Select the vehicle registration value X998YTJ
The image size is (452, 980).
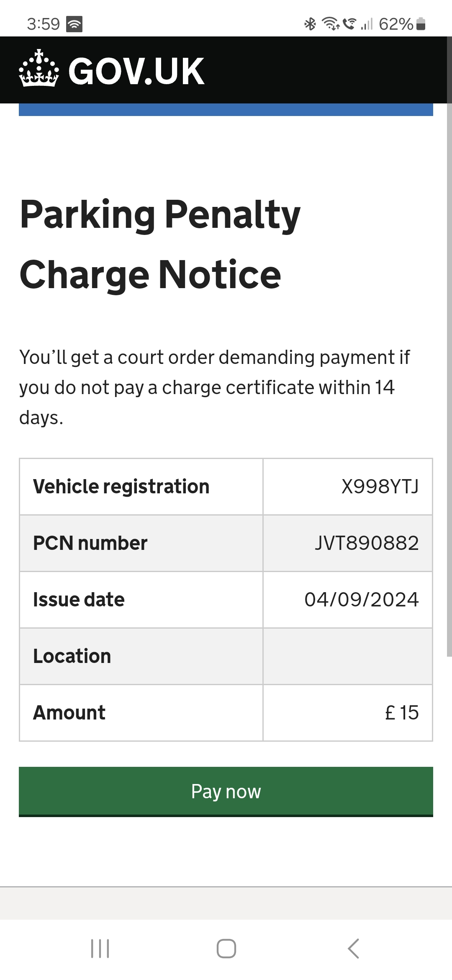[380, 487]
